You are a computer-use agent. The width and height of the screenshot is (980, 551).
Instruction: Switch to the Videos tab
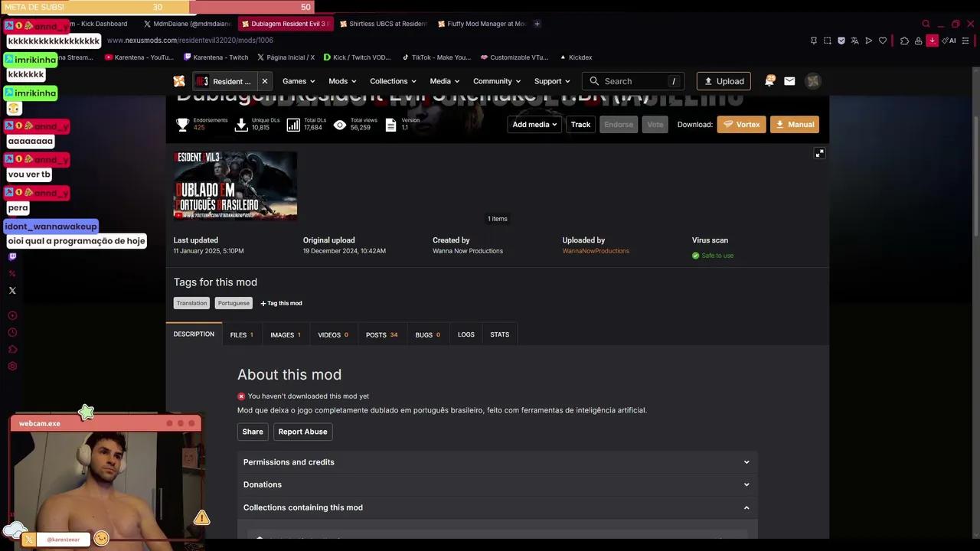point(333,334)
